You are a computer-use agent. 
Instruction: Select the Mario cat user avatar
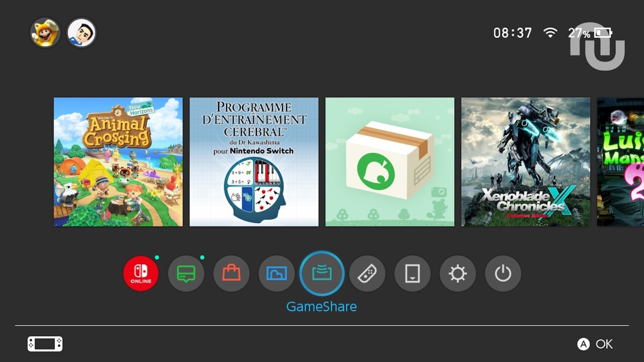[x=45, y=33]
